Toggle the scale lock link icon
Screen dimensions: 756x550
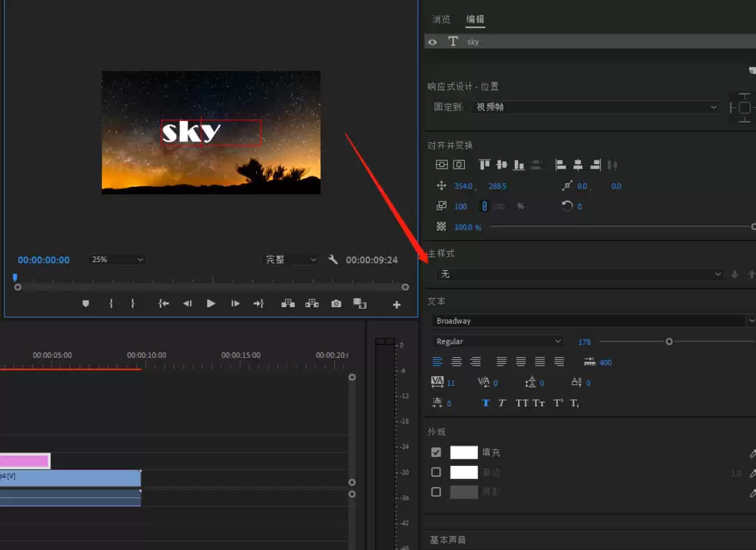tap(484, 207)
